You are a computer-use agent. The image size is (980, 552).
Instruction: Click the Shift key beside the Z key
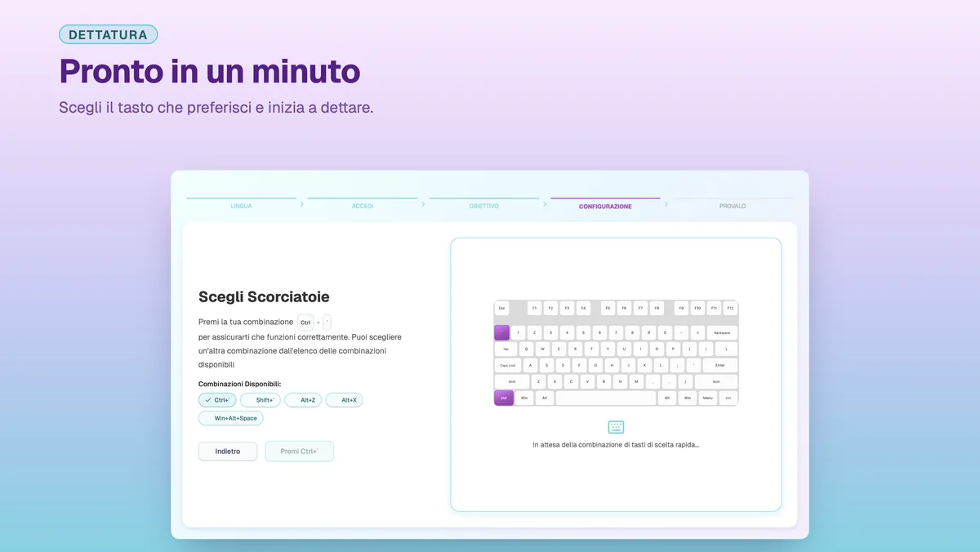point(512,381)
